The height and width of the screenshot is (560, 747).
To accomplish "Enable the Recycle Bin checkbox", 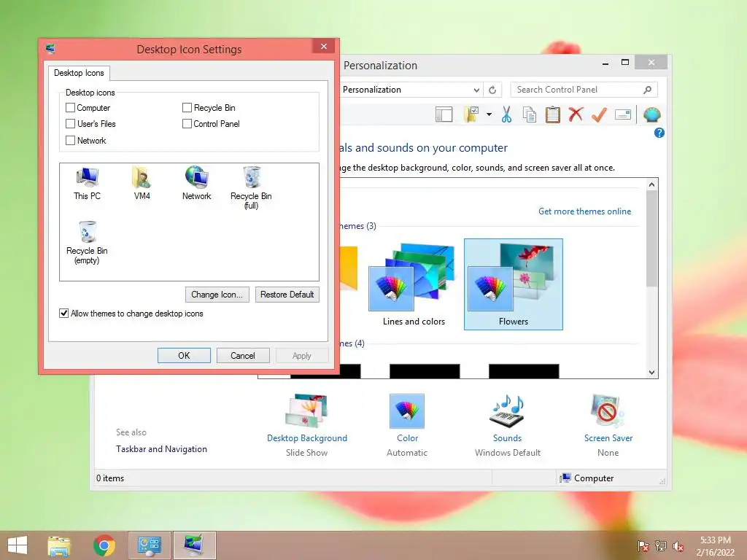I will pyautogui.click(x=187, y=108).
